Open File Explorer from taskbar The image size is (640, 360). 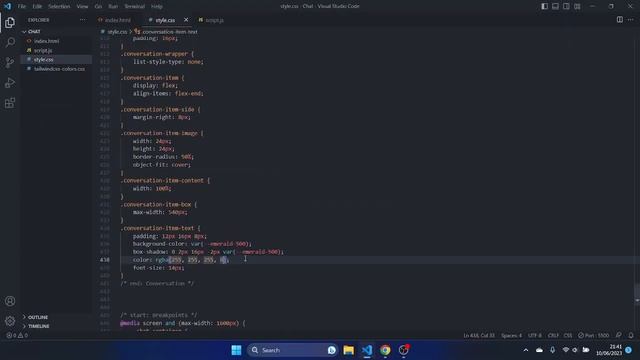pos(349,350)
